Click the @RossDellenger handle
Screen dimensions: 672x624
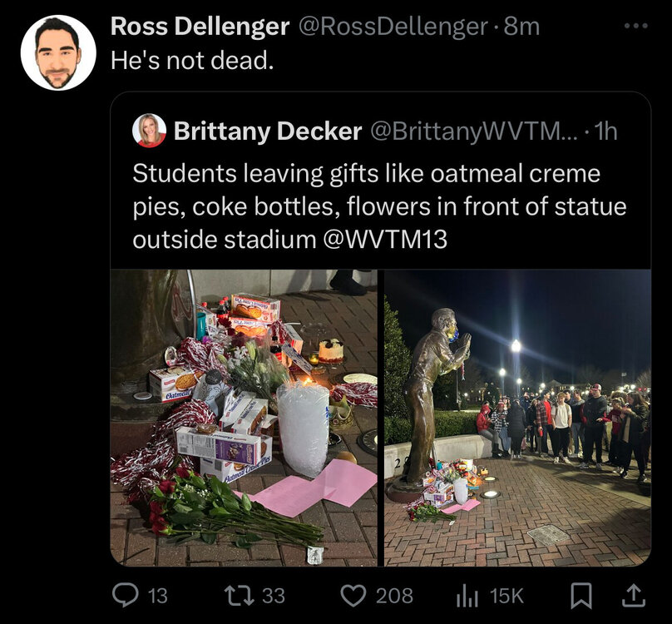(x=397, y=26)
